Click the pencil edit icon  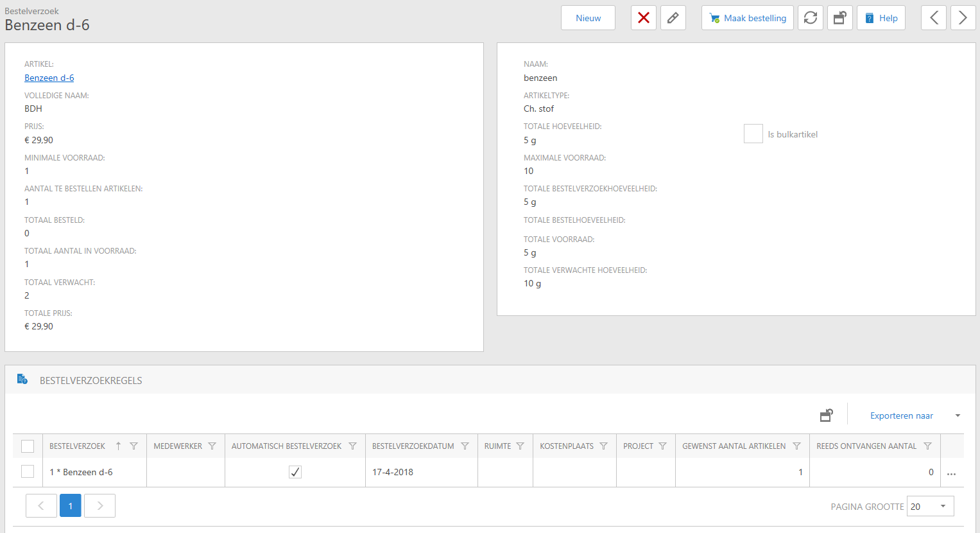673,18
